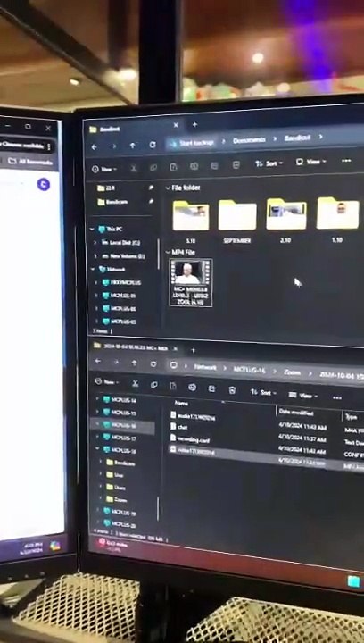Select New Volume (E:) in upper navigation pane
Viewport: 364px width, 643px height.
(x=123, y=256)
